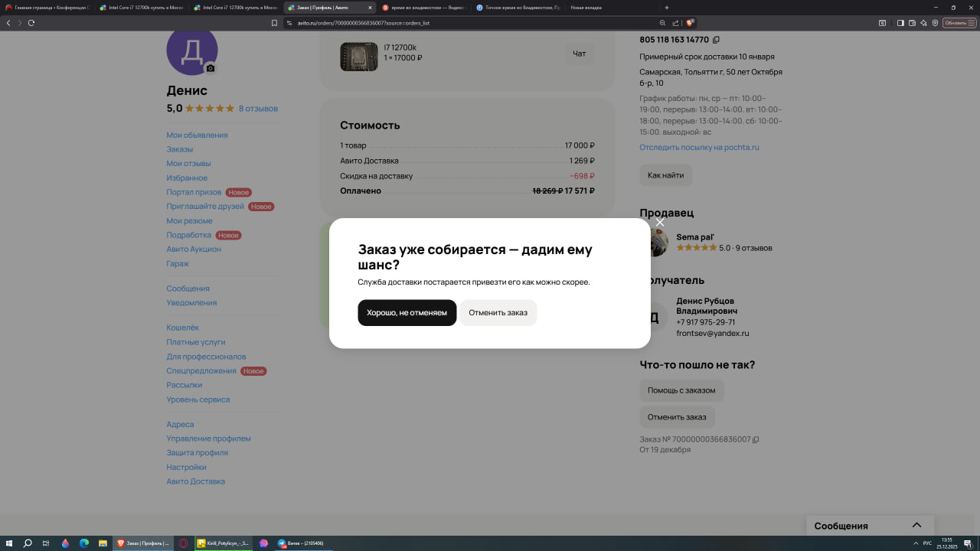Launch Microsoft Edge from the taskbar
The height and width of the screenshot is (551, 980).
84,543
